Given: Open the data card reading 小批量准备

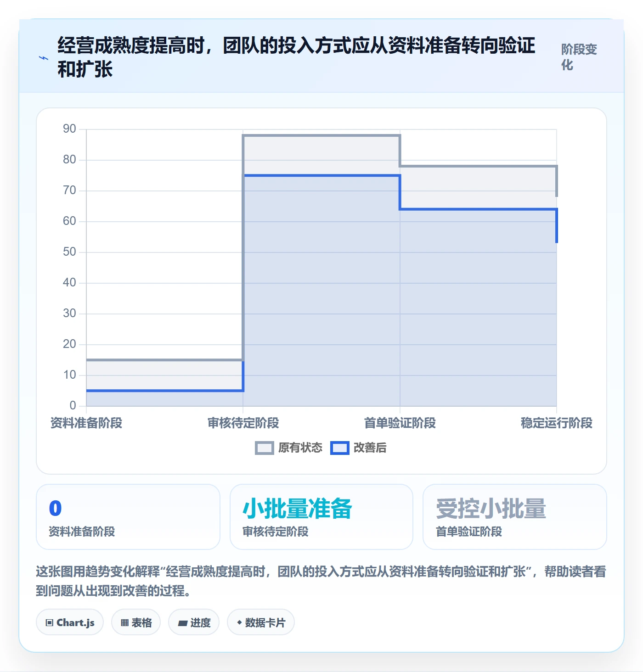Looking at the screenshot, I should [321, 517].
